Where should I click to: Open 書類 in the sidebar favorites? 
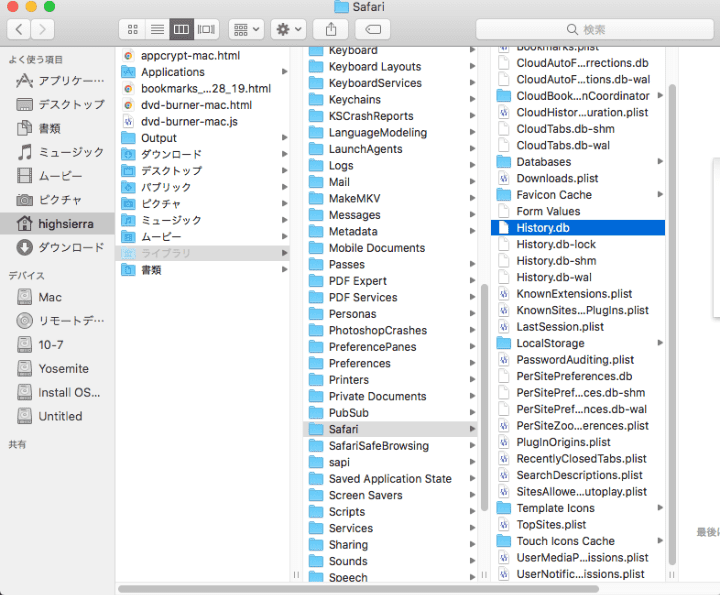coord(57,128)
